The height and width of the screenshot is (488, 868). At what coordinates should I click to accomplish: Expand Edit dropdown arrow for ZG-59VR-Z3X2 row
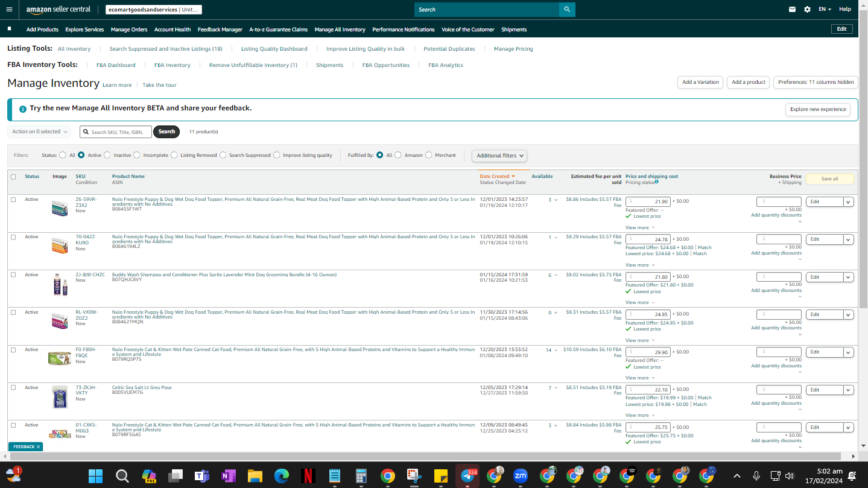849,201
